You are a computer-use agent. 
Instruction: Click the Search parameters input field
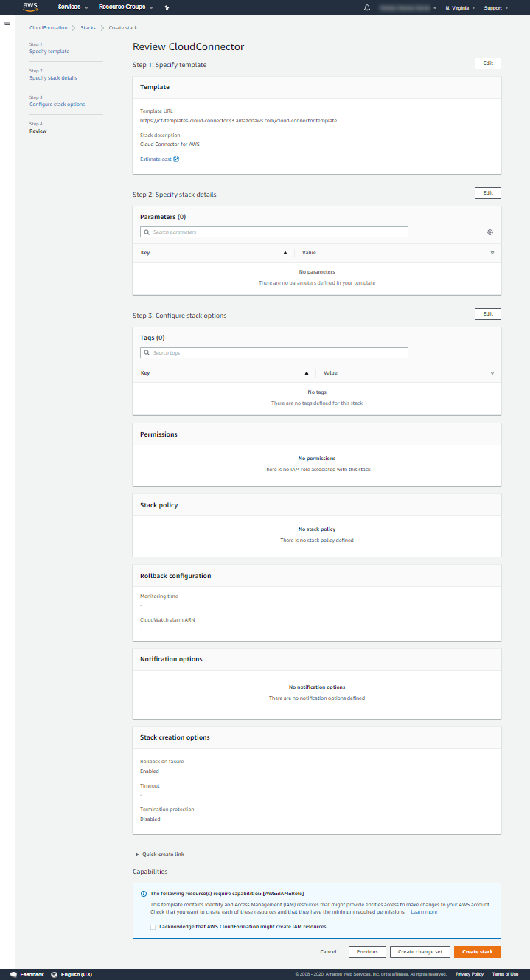coord(274,232)
